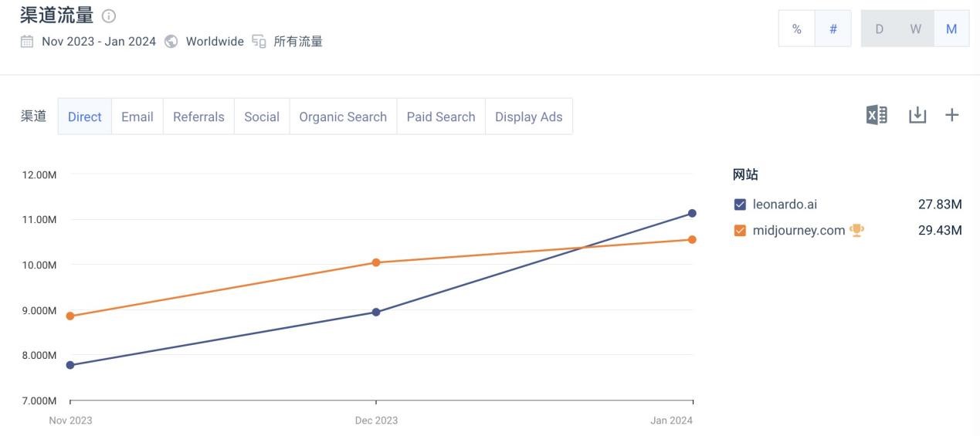Switch to percentage display mode
Image resolution: width=980 pixels, height=436 pixels.
796,29
